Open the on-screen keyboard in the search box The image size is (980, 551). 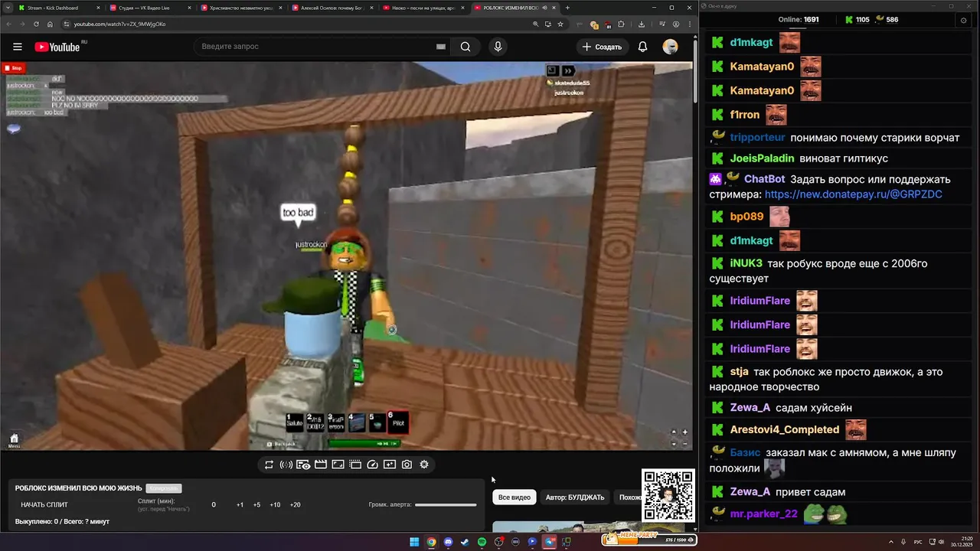click(x=441, y=47)
